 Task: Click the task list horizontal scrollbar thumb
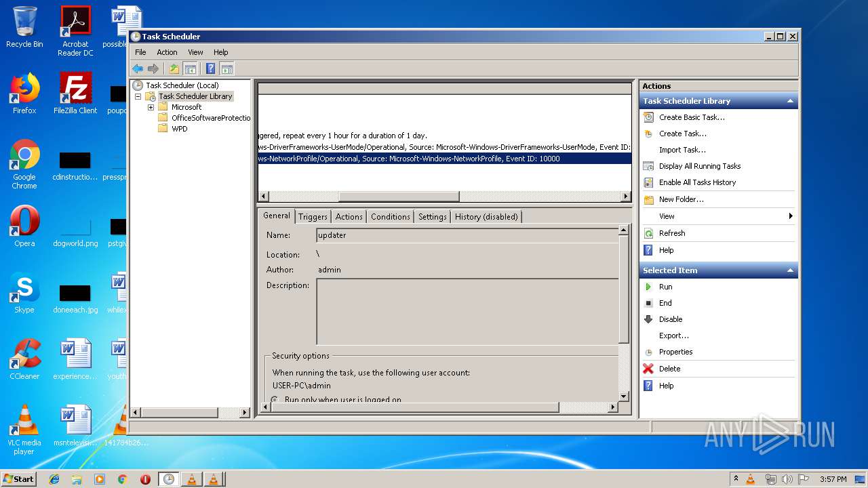[399, 197]
